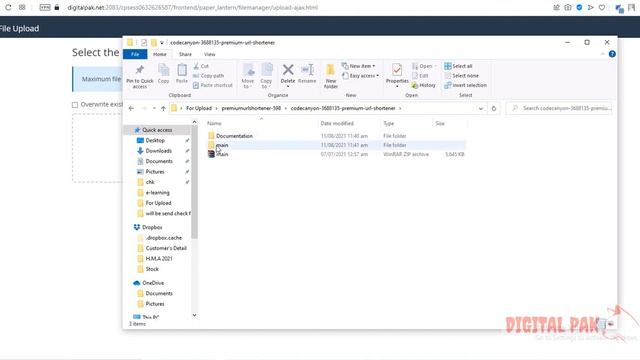The height and width of the screenshot is (360, 640).
Task: Click the browser reload icon
Action: click(8, 7)
